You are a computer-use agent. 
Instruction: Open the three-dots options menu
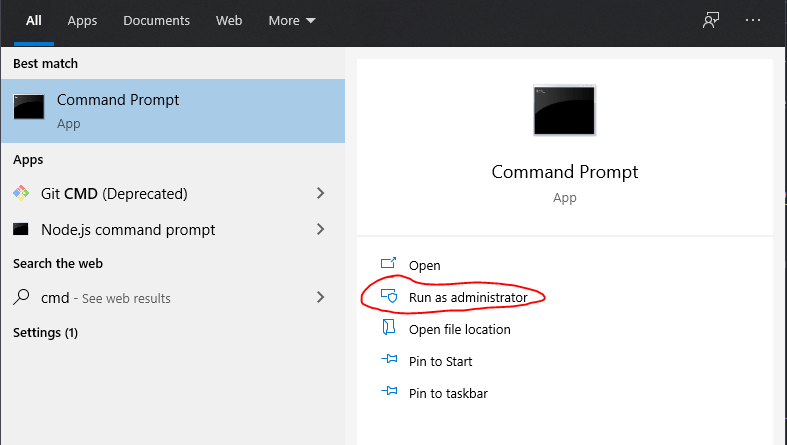pyautogui.click(x=753, y=20)
